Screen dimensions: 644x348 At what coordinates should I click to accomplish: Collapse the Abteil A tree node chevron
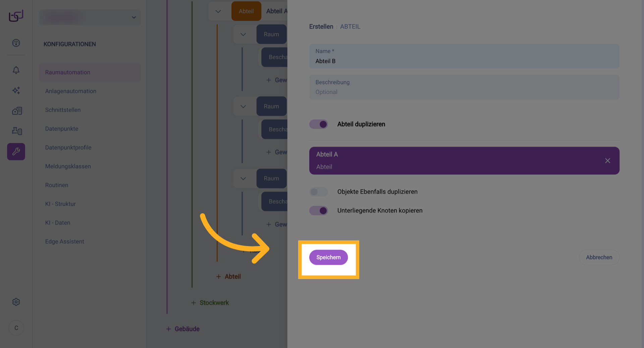[218, 11]
